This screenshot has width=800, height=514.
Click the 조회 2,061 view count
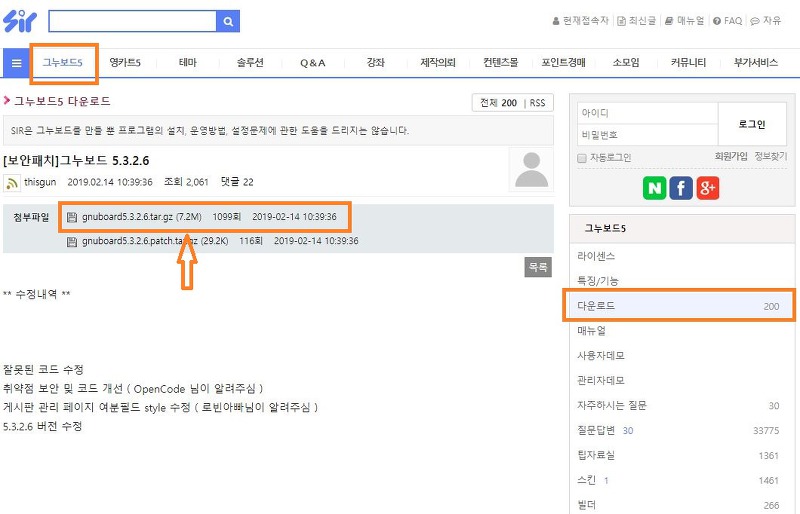coord(186,182)
